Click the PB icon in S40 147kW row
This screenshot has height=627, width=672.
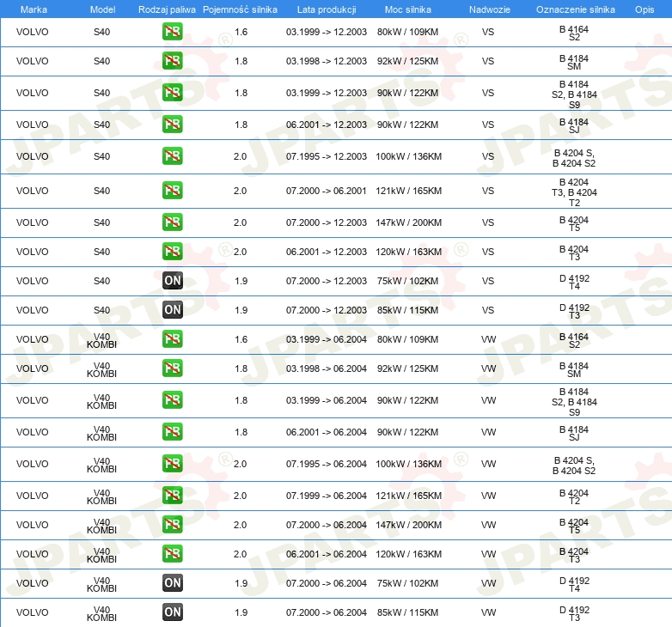(x=172, y=222)
